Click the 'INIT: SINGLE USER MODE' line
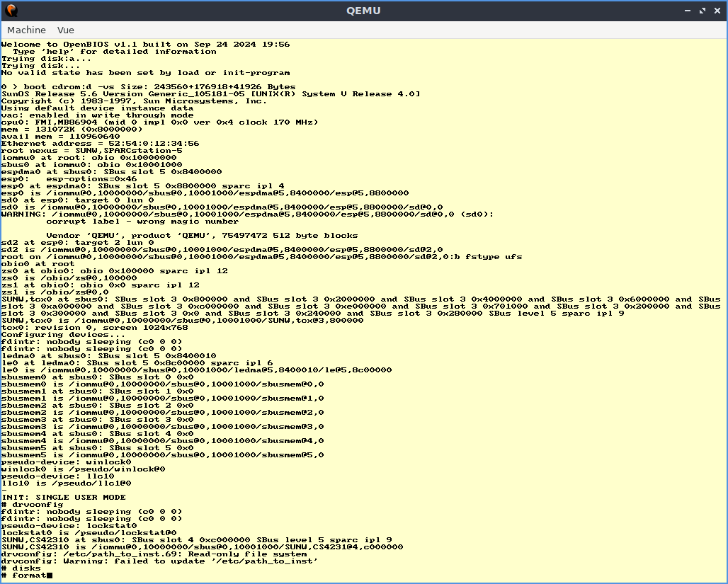The height and width of the screenshot is (584, 728). [x=64, y=497]
